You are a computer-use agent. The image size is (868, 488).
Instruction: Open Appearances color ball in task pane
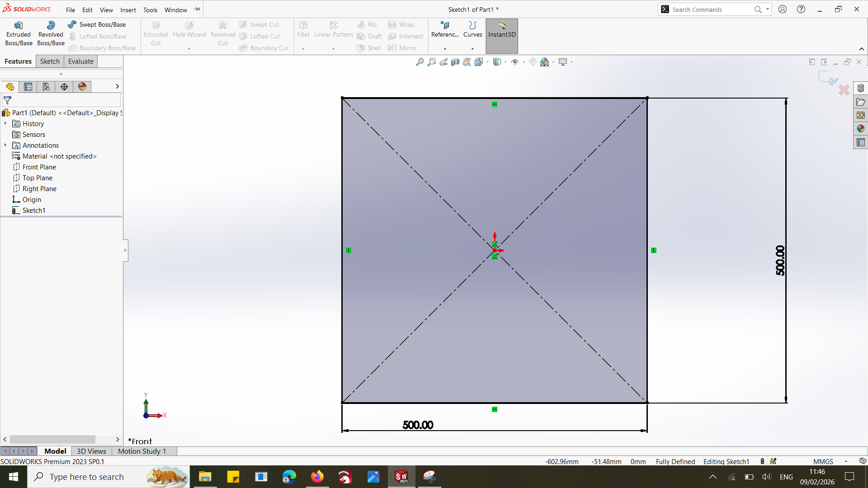pos(860,129)
